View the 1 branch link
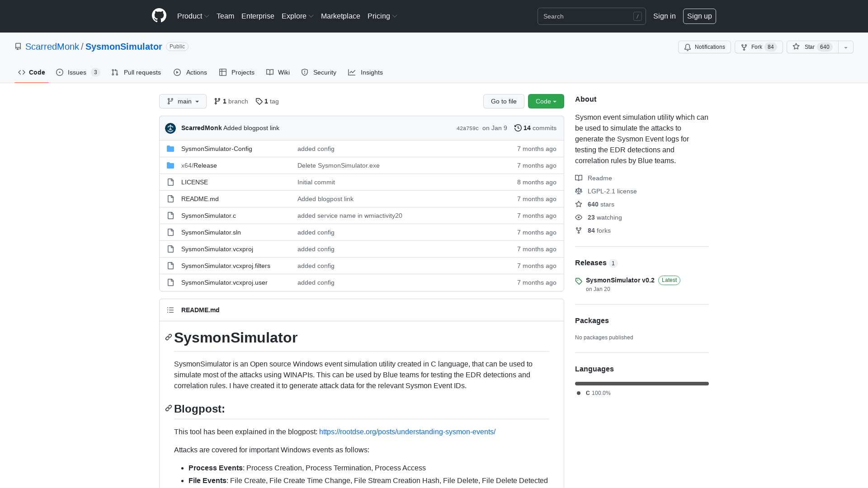This screenshot has height=488, width=868. pos(231,101)
